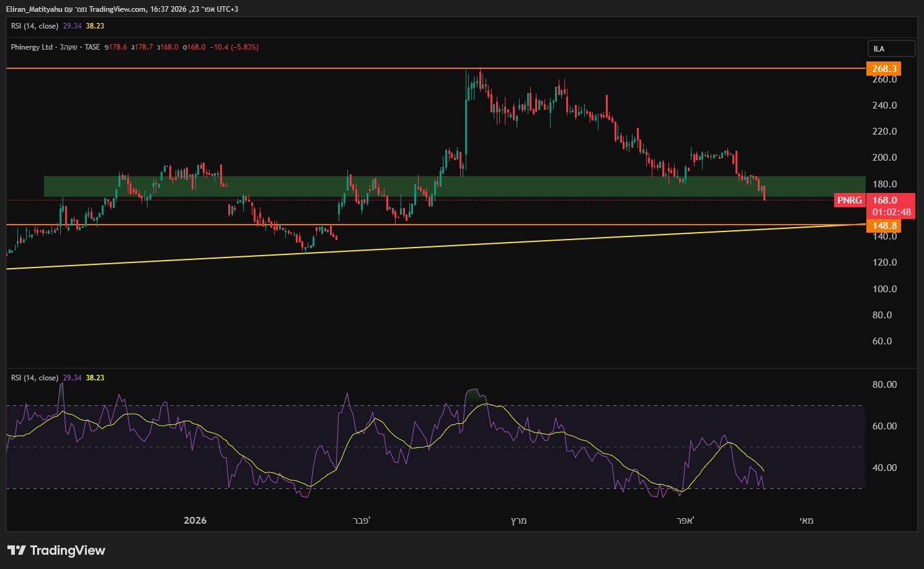The width and height of the screenshot is (924, 569).
Task: Click the מאי month label on time axis
Action: [x=806, y=521]
